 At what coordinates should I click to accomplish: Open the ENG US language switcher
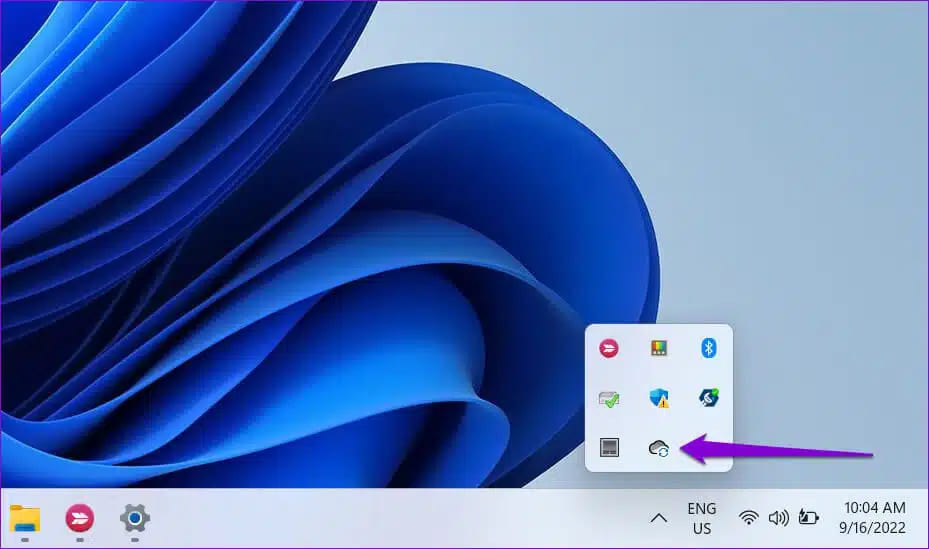(x=701, y=518)
